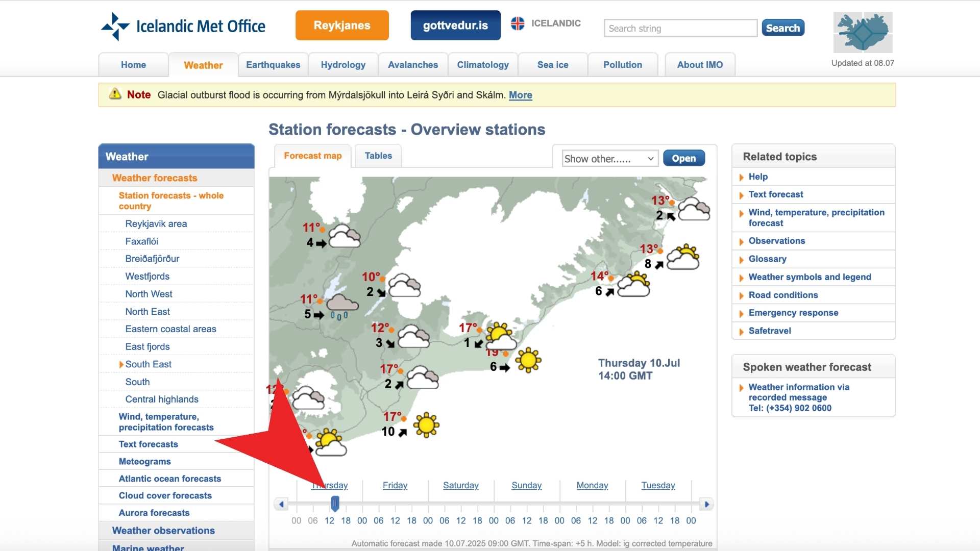Open the Road conditions link
The image size is (980, 551).
[783, 295]
